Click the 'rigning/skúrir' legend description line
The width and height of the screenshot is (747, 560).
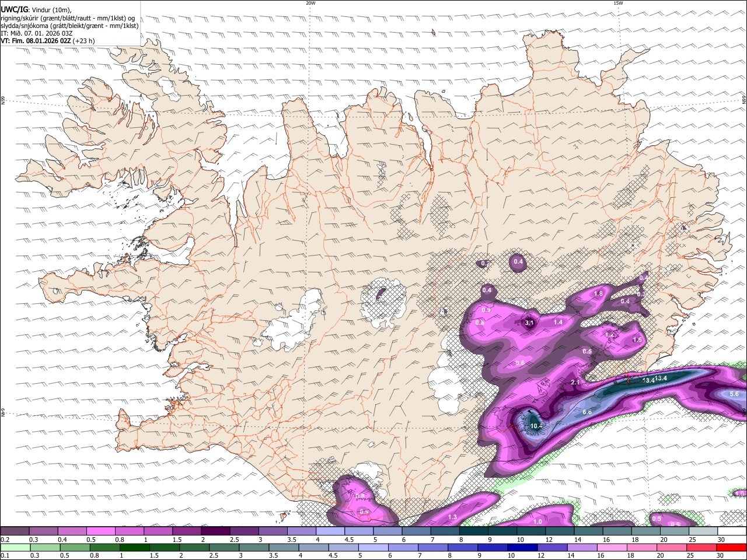click(x=68, y=17)
